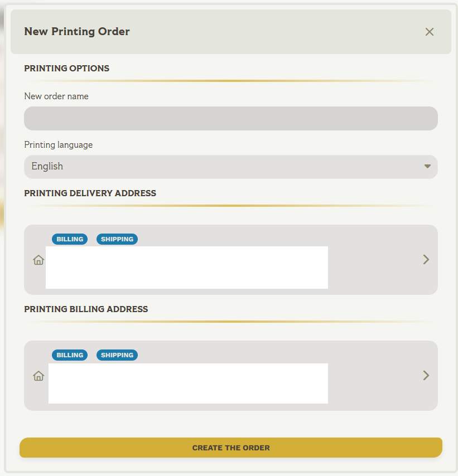Click SHIPPING badge in delivery address card
Viewport: 458px width, 476px height.
(117, 239)
